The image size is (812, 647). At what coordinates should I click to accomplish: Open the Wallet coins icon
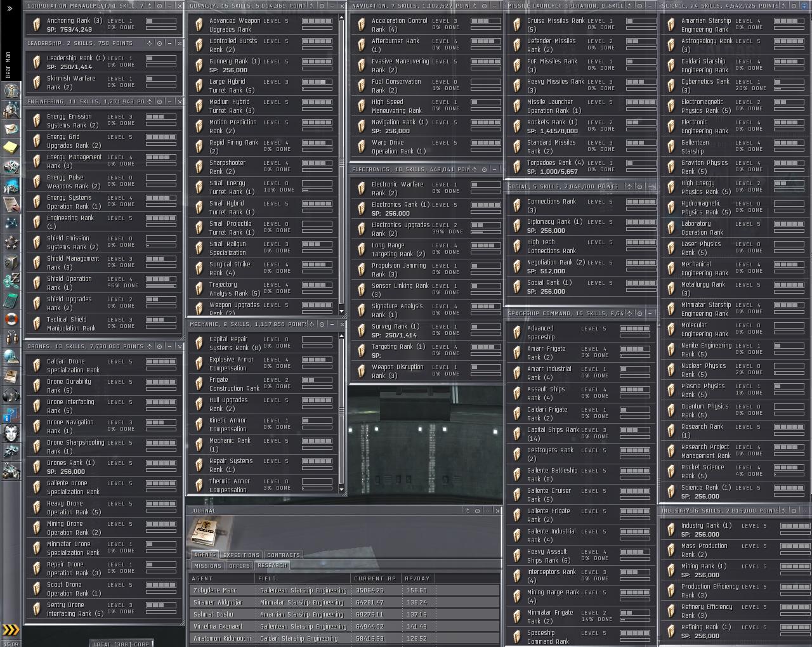[x=11, y=280]
